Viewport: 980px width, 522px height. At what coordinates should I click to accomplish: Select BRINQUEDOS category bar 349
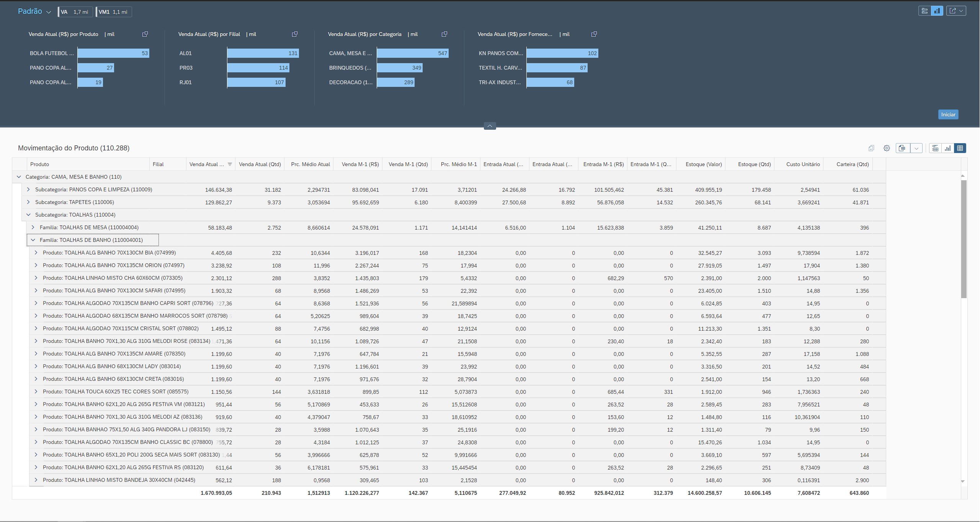[x=400, y=68]
